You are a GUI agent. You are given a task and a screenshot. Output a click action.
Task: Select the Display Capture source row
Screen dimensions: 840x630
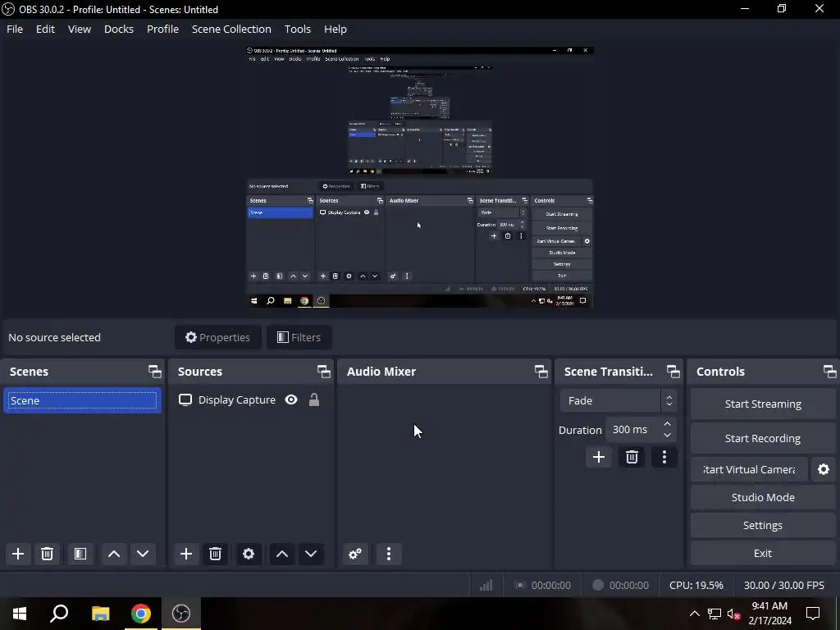click(251, 399)
